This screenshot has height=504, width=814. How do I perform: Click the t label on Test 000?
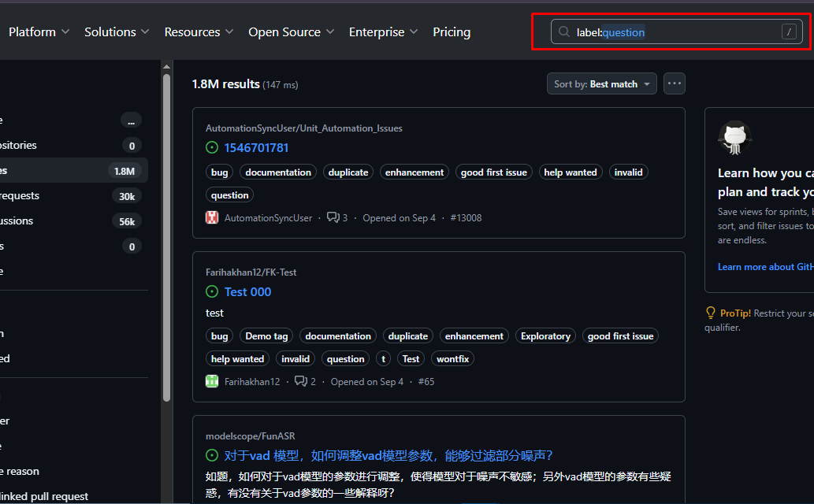coord(383,358)
